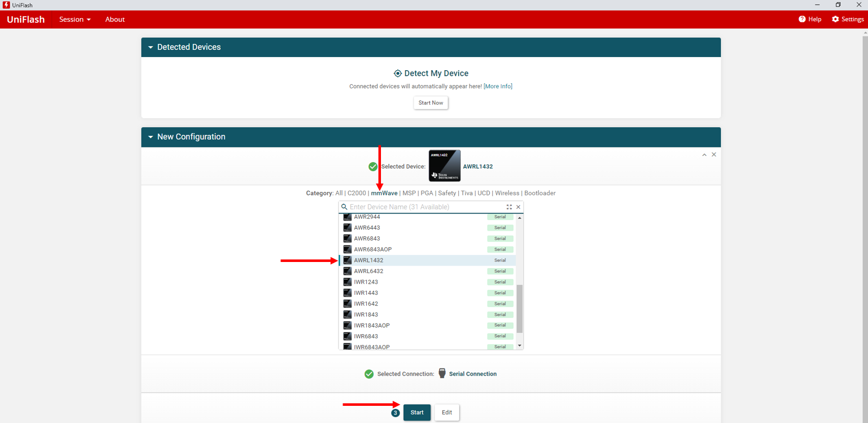Open Help from the top bar

(x=810, y=19)
